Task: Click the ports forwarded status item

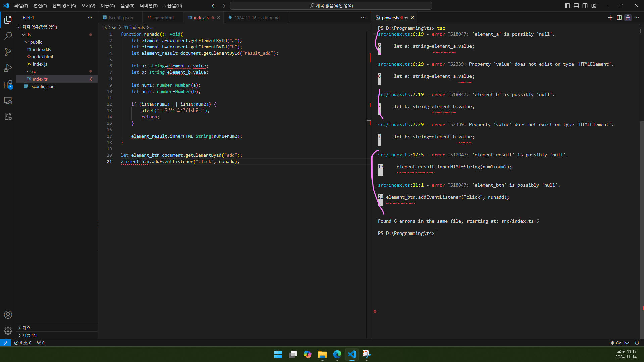Action: click(x=41, y=343)
